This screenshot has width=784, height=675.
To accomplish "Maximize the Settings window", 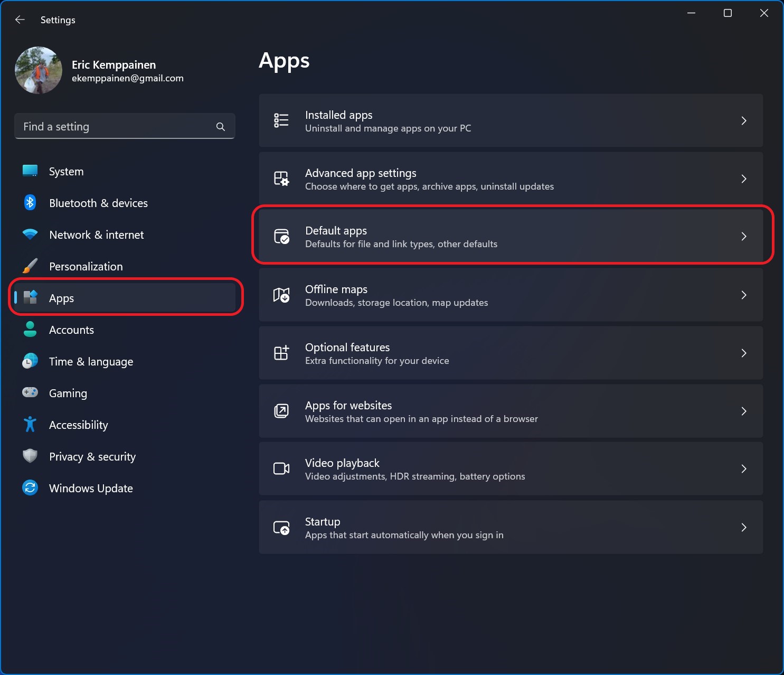I will pos(728,13).
